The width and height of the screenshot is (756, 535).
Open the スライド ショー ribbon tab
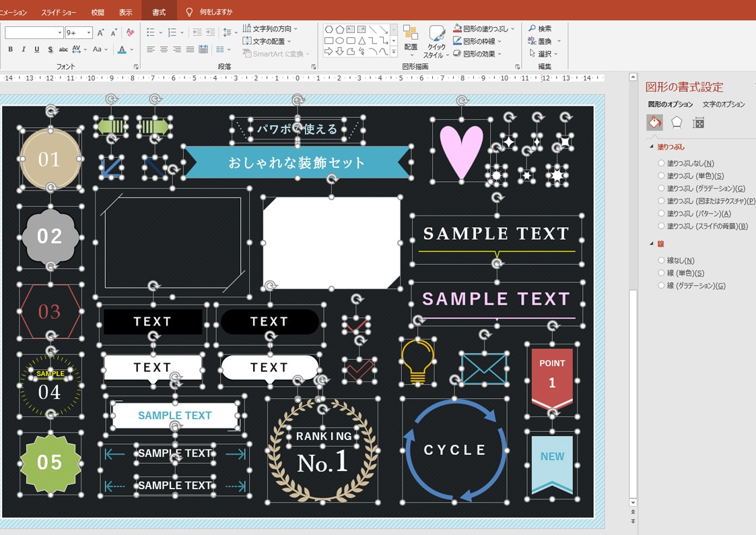pos(59,12)
